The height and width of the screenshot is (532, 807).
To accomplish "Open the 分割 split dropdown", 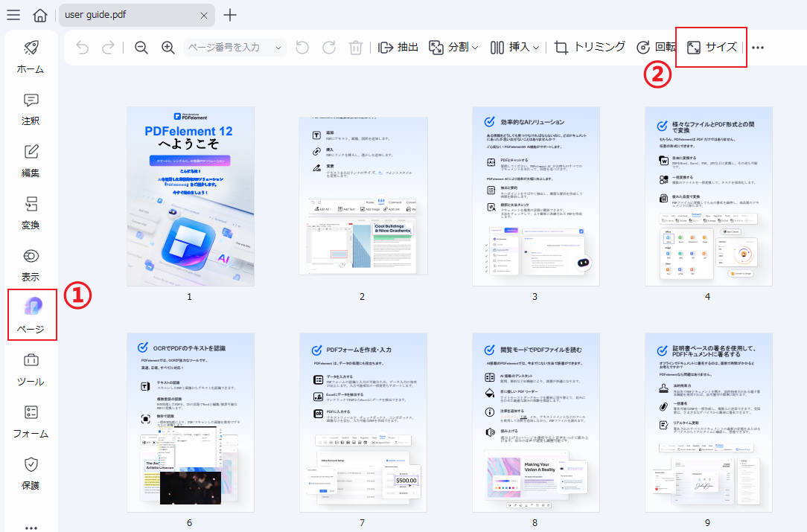I will pyautogui.click(x=454, y=46).
